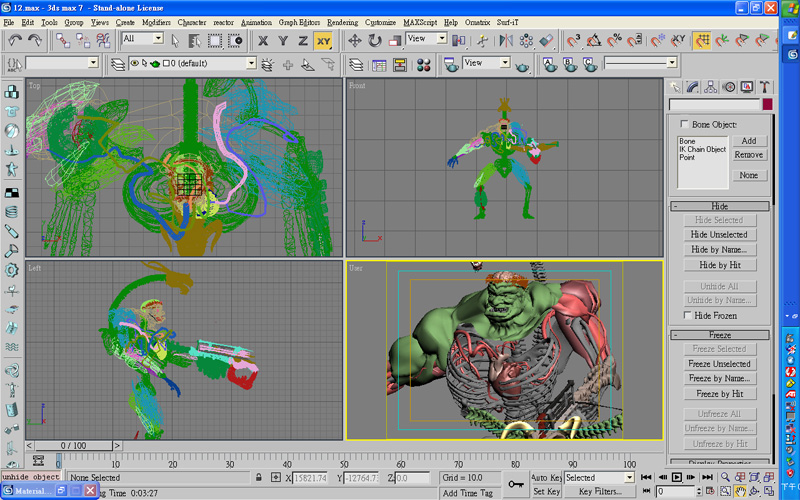The height and width of the screenshot is (500, 800).
Task: Open the Material Editor spheres icon
Action: point(423,65)
